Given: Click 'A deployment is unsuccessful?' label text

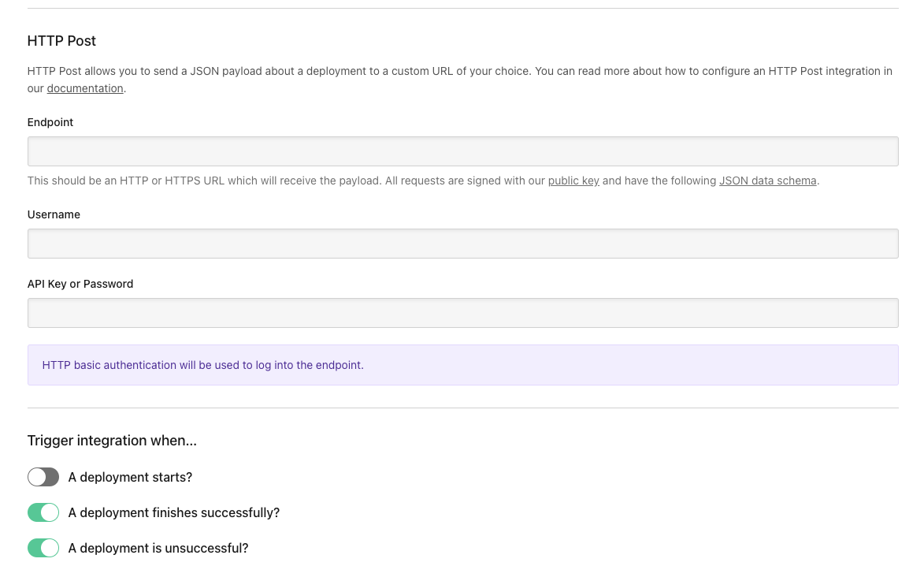Looking at the screenshot, I should click(x=158, y=548).
